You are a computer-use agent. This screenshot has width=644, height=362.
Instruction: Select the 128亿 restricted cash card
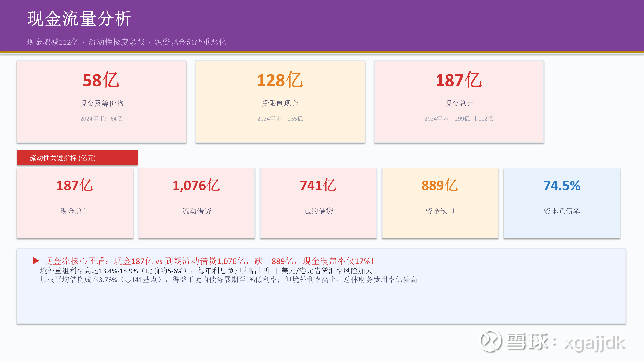tap(280, 102)
